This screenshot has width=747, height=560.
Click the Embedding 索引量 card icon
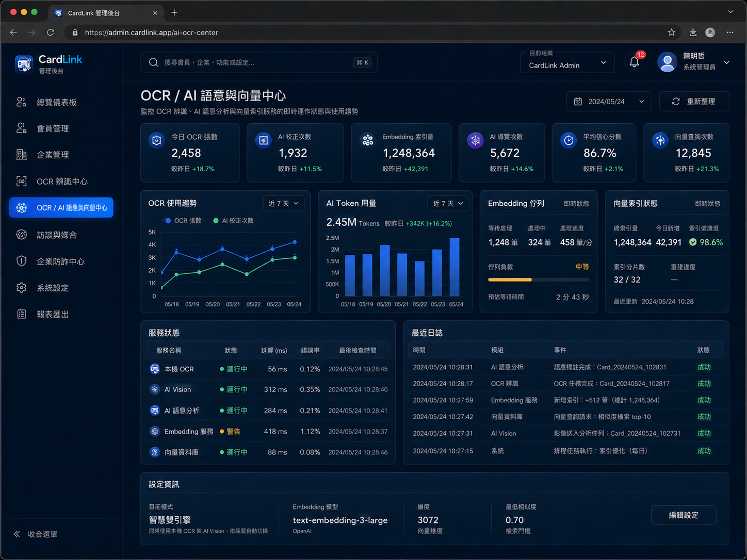(x=368, y=140)
